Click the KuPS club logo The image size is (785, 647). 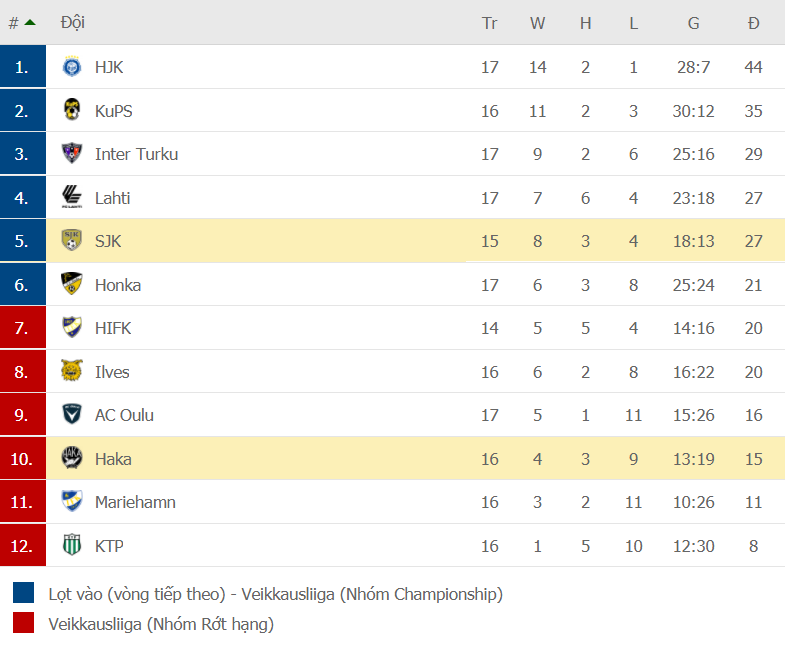(71, 111)
